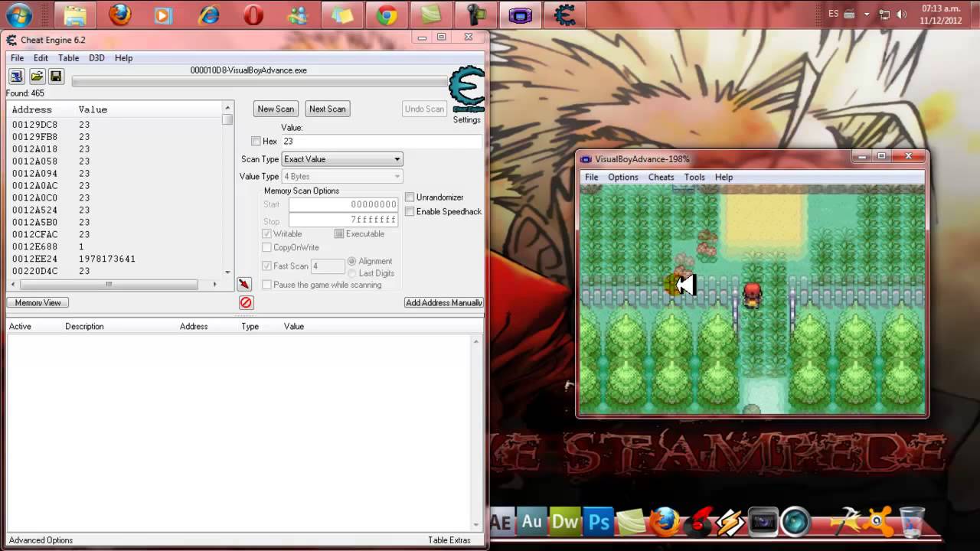Click the address list horizontal scrollbar thumb

tap(108, 285)
